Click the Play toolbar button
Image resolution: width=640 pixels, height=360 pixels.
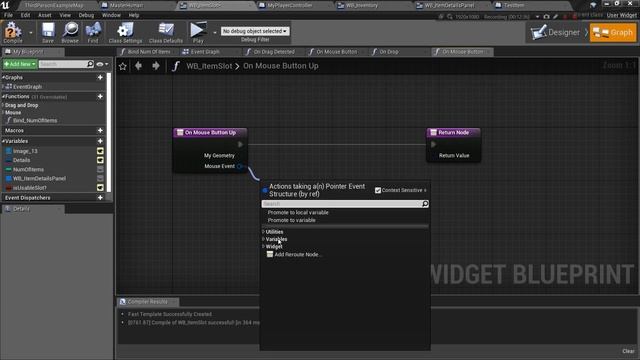(x=198, y=32)
